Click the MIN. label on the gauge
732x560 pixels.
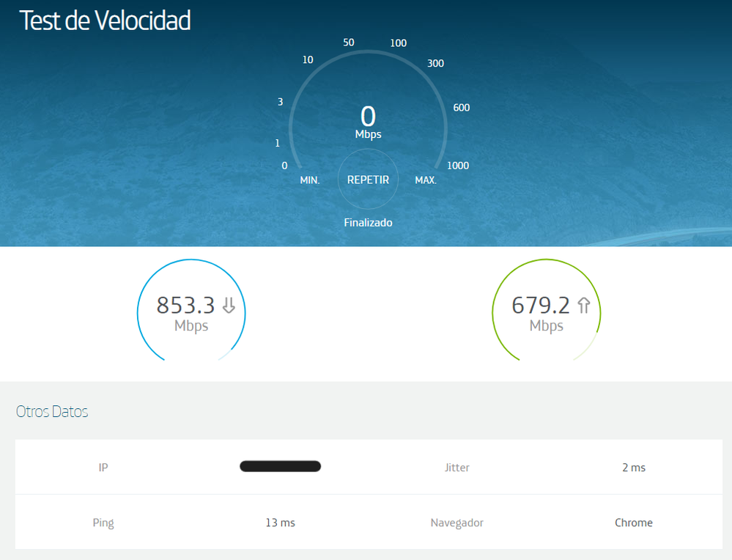point(310,180)
